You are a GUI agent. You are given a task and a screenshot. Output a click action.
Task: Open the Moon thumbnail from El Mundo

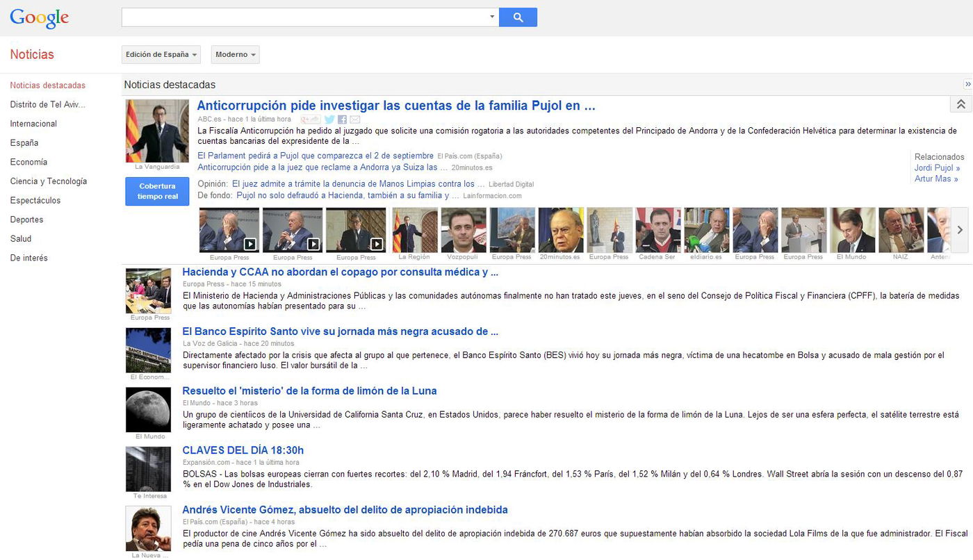(148, 410)
